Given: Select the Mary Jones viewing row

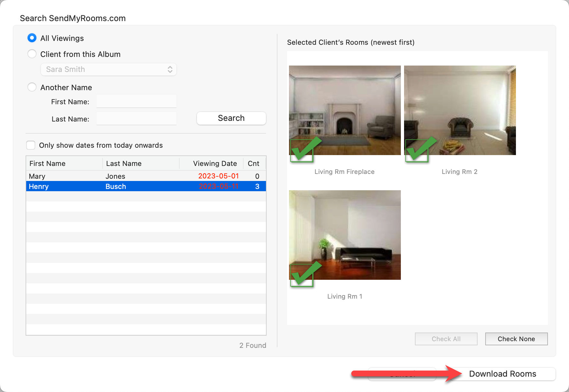Looking at the screenshot, I should tap(146, 176).
